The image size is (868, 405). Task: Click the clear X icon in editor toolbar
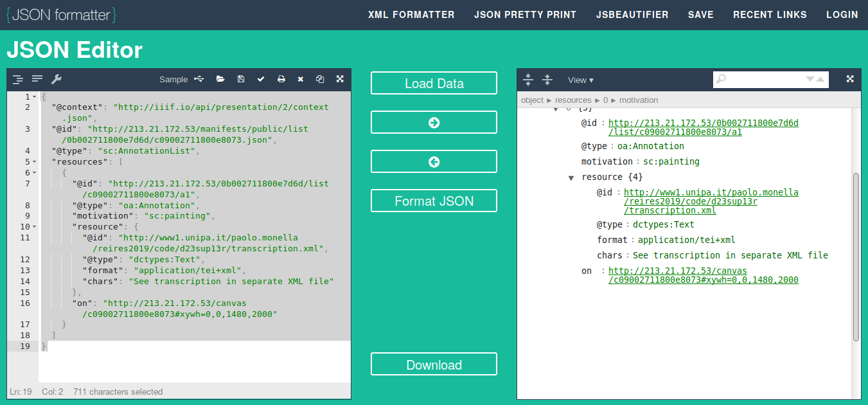tap(300, 79)
